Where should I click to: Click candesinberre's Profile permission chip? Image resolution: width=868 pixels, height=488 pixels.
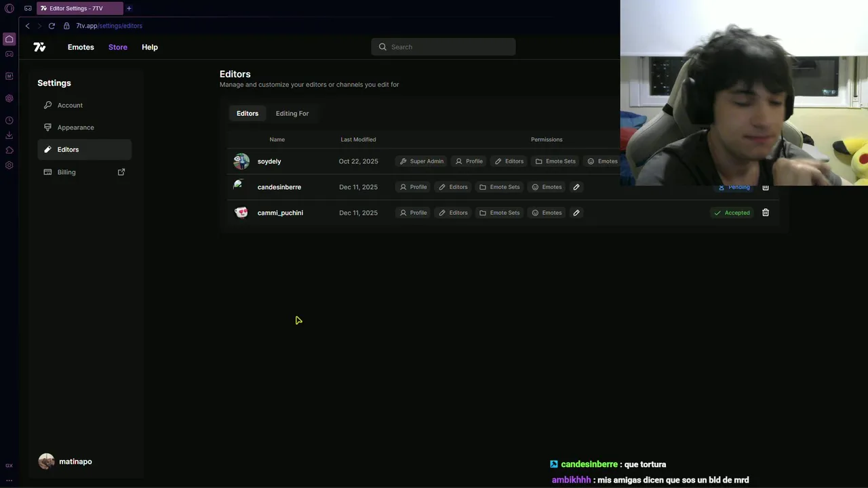pyautogui.click(x=413, y=187)
